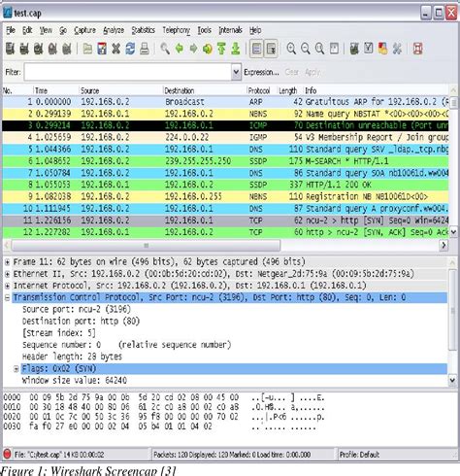
Task: Click the packet list horizontal scrollbar thumb
Action: point(146,246)
